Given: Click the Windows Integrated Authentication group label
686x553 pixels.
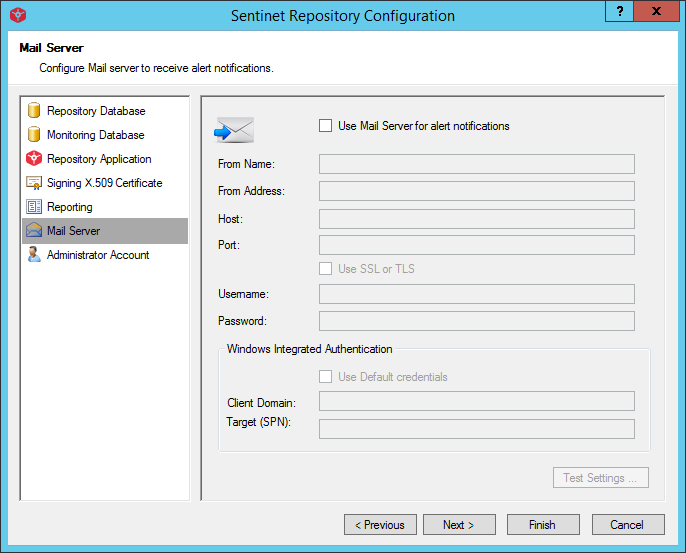Looking at the screenshot, I should click(x=309, y=349).
